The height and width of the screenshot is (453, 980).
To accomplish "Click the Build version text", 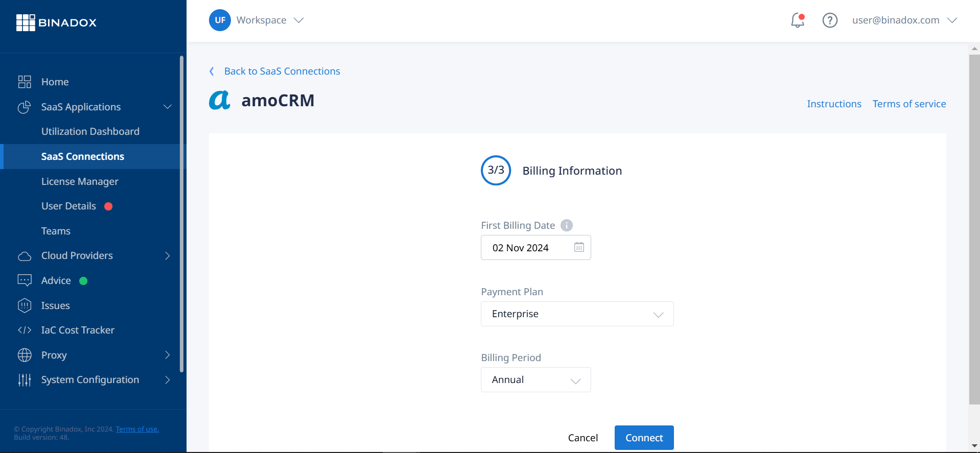I will coord(41,438).
